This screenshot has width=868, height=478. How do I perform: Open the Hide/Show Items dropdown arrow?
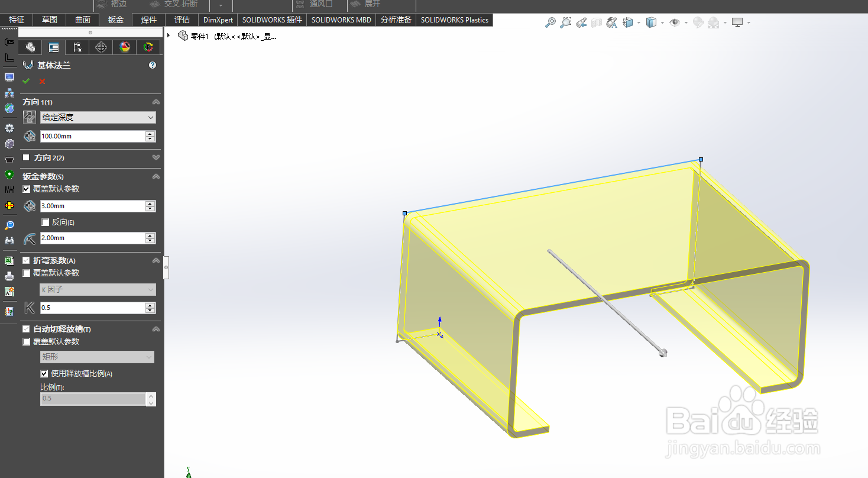(x=686, y=22)
